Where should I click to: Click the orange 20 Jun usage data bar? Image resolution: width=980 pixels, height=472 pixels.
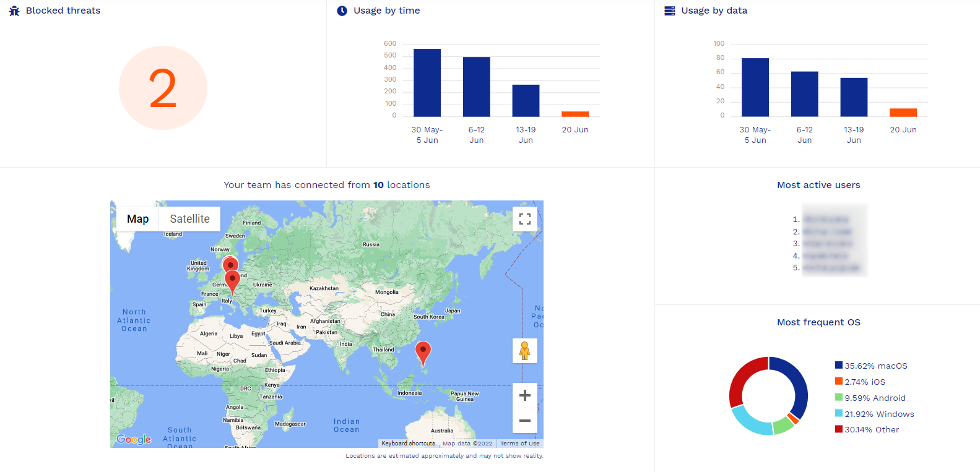pos(903,113)
